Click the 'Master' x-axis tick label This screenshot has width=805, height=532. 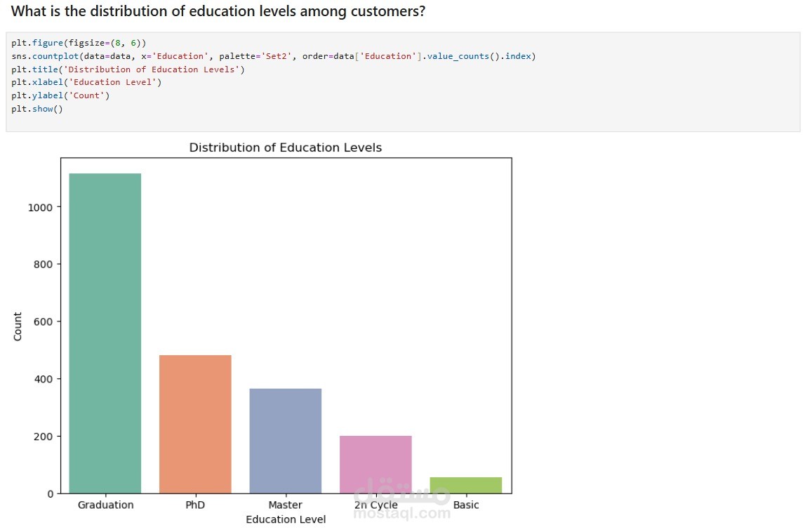click(x=285, y=505)
